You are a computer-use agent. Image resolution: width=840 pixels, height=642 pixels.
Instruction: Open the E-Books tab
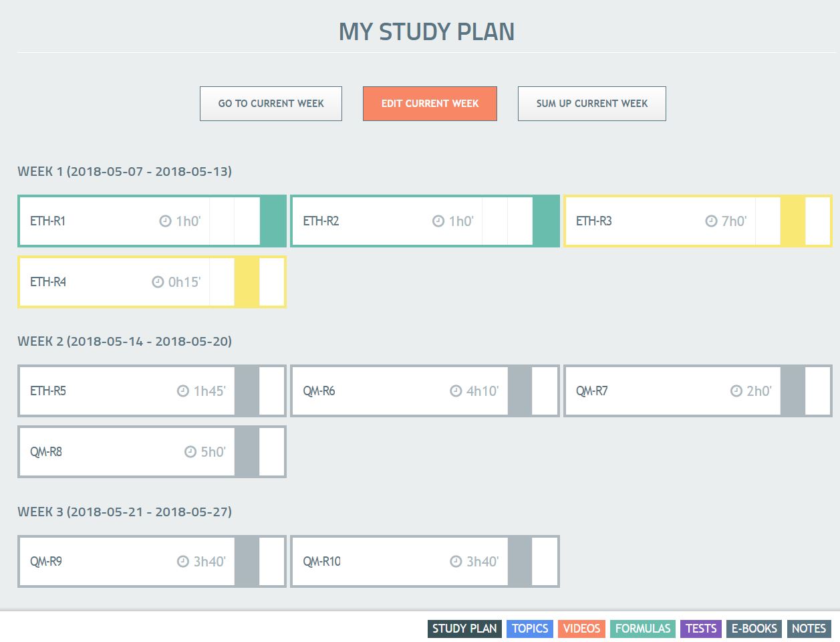[x=754, y=629]
